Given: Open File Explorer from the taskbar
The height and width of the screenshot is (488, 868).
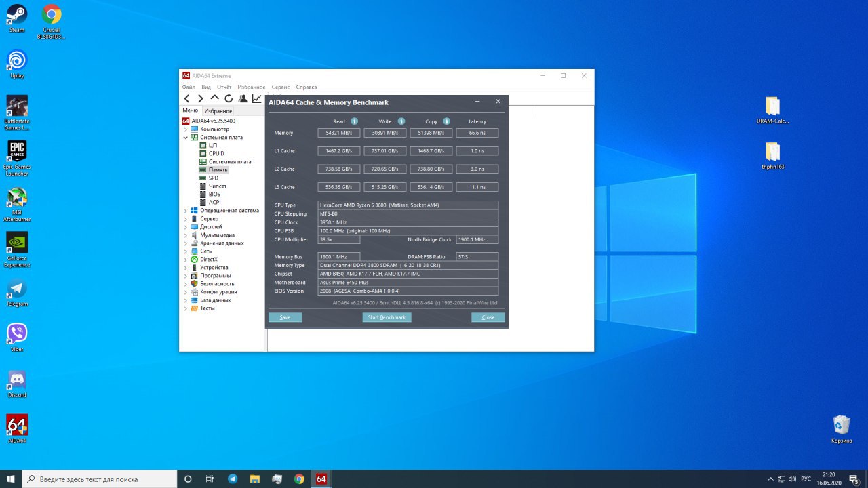Looking at the screenshot, I should [254, 479].
